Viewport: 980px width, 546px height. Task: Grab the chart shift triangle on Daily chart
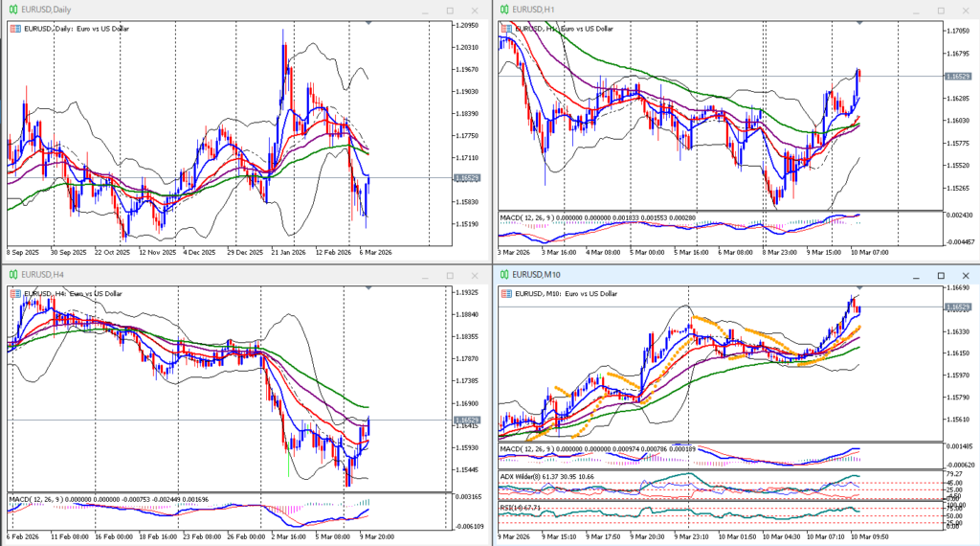368,22
